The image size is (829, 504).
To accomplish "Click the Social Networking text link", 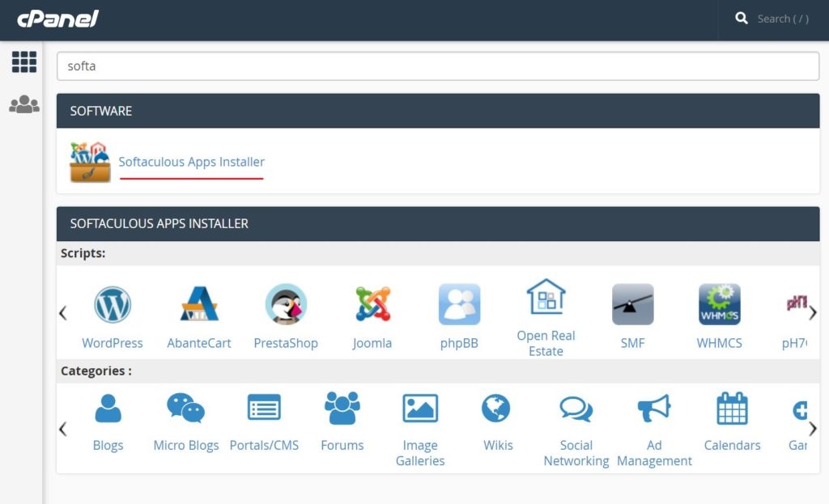I will [576, 453].
